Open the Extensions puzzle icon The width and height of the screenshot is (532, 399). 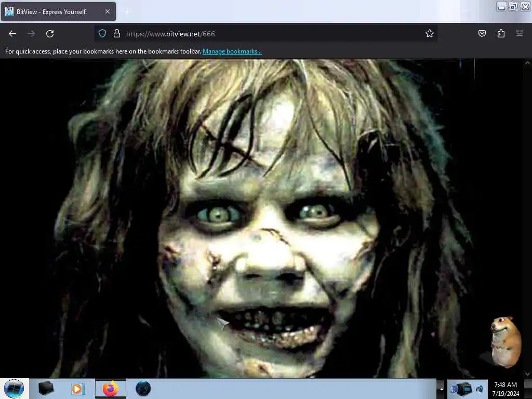[x=501, y=33]
